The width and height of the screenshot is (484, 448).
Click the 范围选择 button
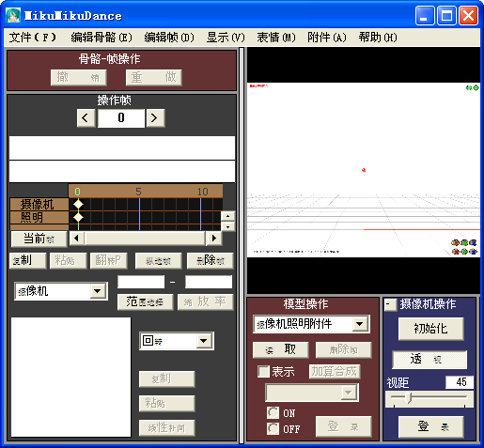[145, 301]
